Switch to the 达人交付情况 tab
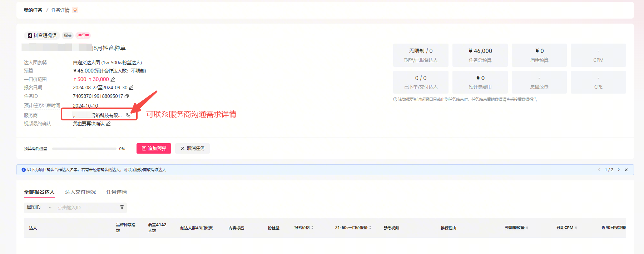This screenshot has height=254, width=644. coord(80,192)
